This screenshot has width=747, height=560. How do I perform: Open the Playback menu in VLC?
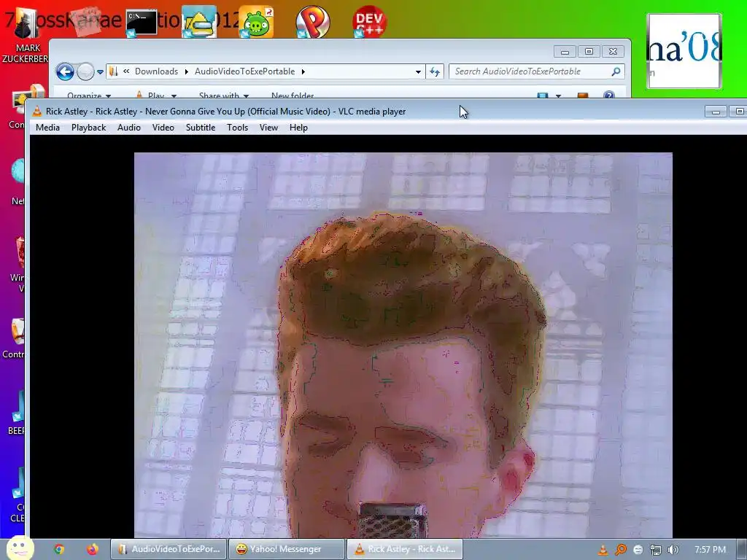[88, 128]
